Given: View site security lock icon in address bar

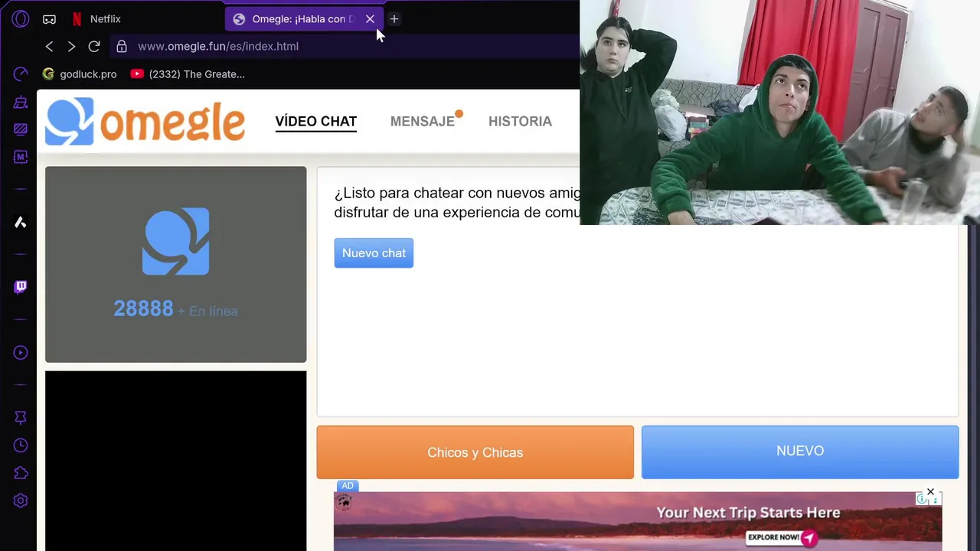Looking at the screenshot, I should point(122,47).
